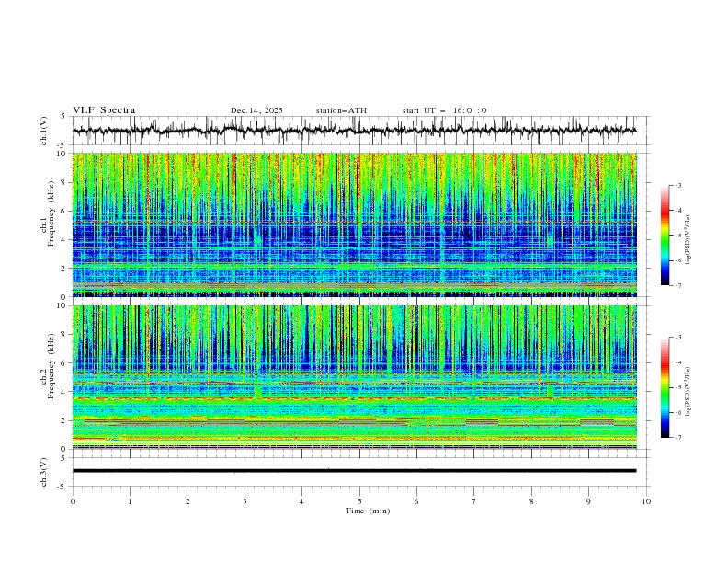
Task: Click the "-5" tick on ch.3(V) axis
Action: click(63, 487)
